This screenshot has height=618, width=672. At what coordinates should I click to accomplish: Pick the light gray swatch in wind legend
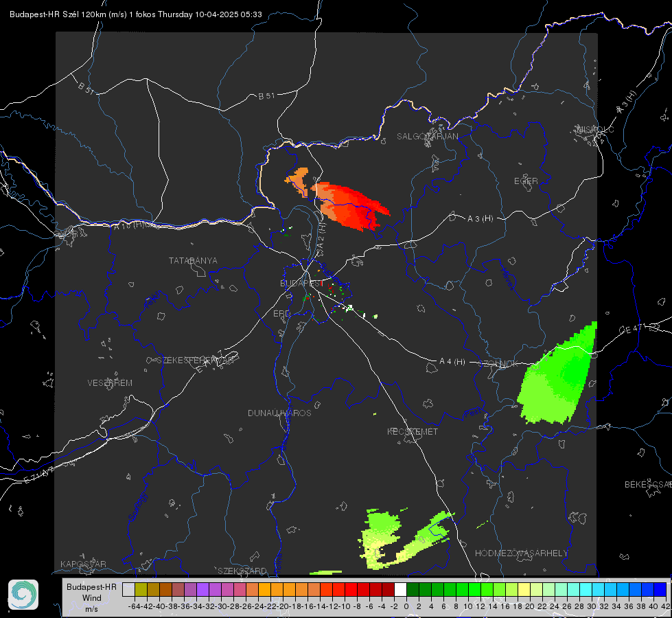click(128, 589)
